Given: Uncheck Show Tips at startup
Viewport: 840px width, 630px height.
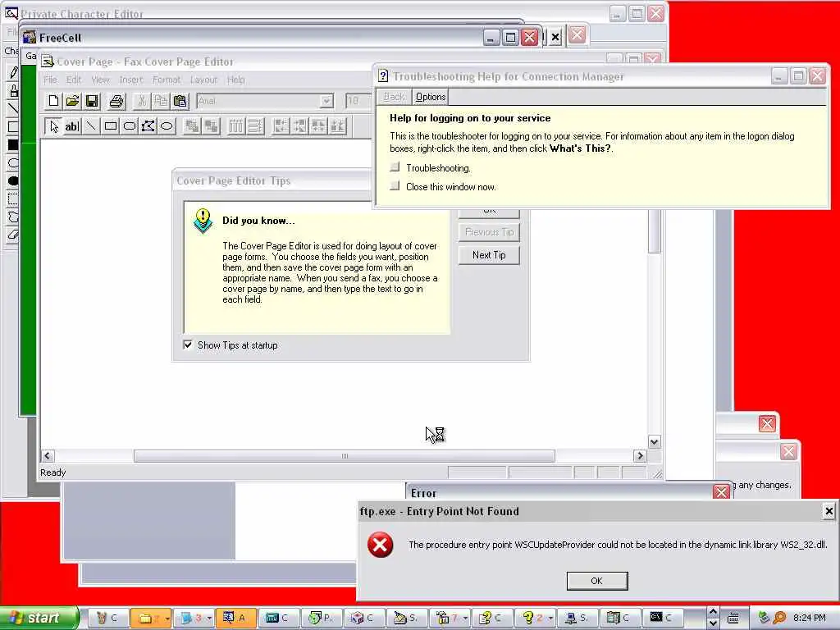Looking at the screenshot, I should pos(188,345).
